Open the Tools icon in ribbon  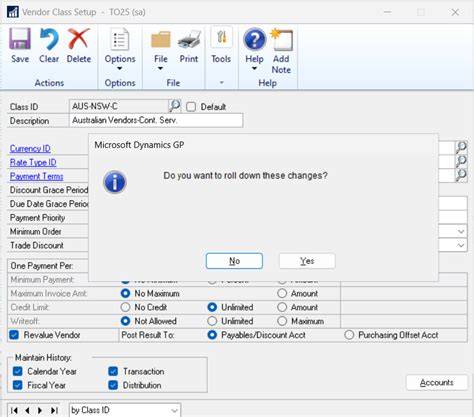221,39
